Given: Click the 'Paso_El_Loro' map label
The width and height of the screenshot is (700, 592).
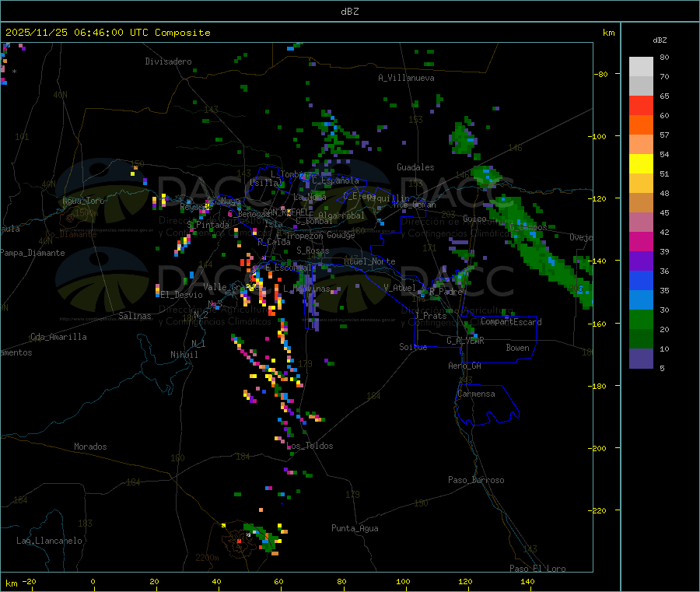Looking at the screenshot, I should pos(538,569).
